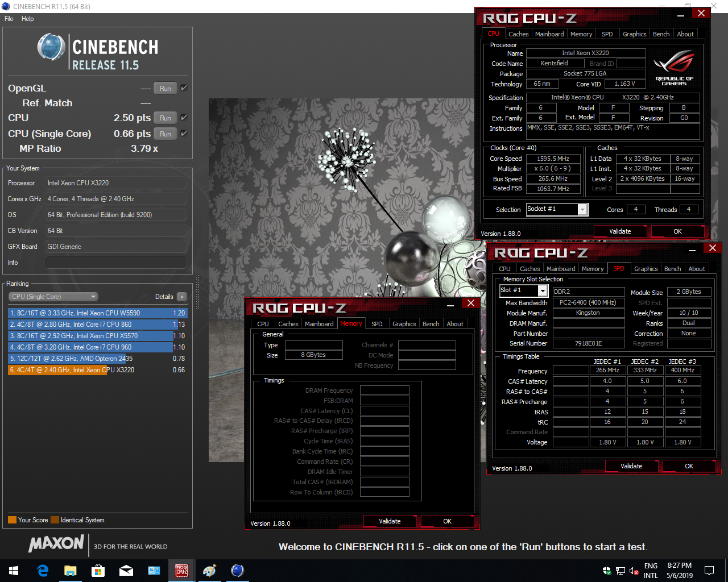Click Details arrow icon in Ranking
The height and width of the screenshot is (582, 728).
pyautogui.click(x=182, y=297)
